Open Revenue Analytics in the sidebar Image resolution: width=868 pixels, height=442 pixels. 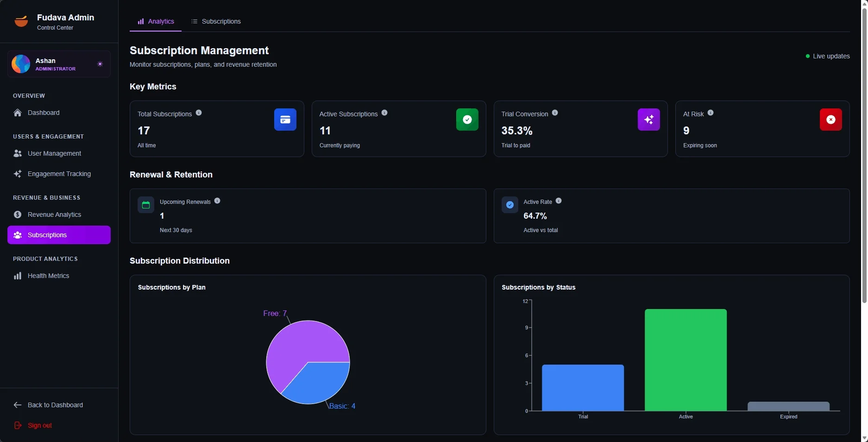(54, 215)
